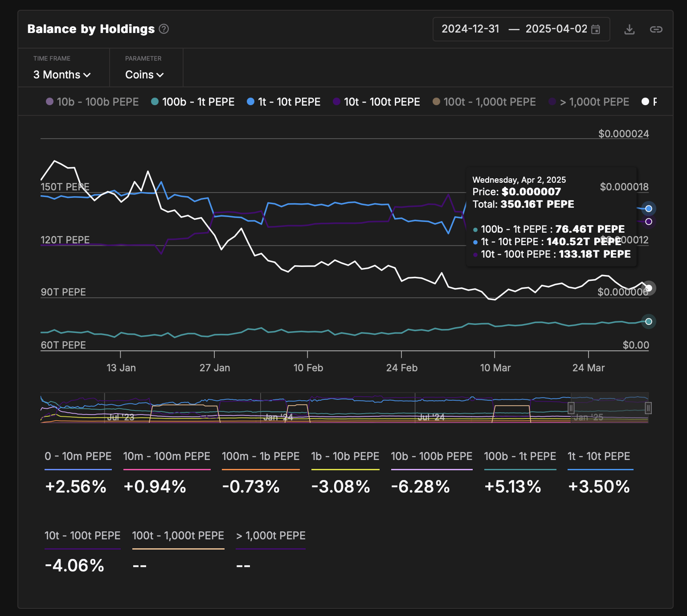687x616 pixels.
Task: Open the calendar icon in the date range
Action: [x=595, y=29]
